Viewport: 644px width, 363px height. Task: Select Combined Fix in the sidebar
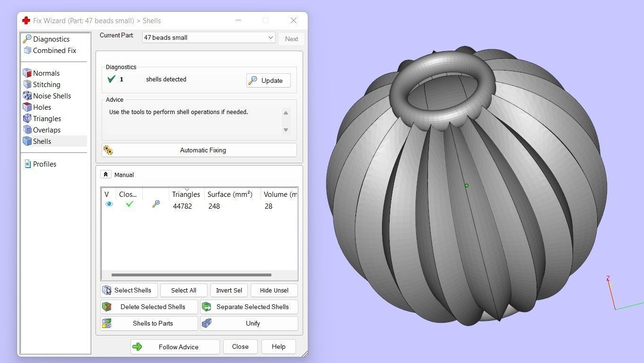pyautogui.click(x=54, y=51)
